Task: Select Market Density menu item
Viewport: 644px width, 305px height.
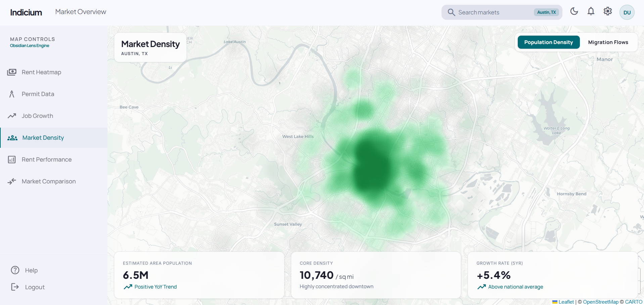Action: 54,138
